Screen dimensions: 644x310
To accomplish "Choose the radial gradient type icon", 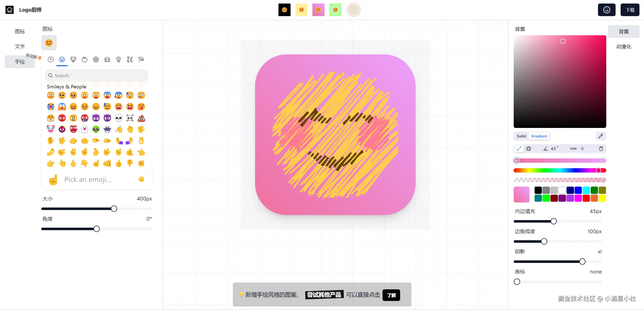I will [529, 149].
